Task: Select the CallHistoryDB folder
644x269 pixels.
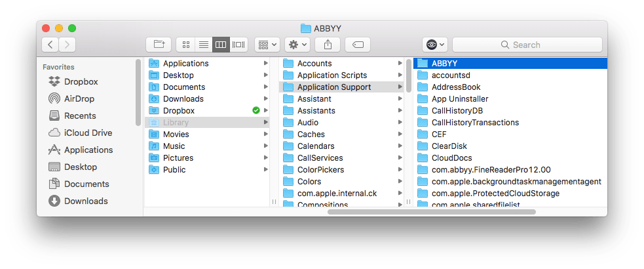Action: pos(510,111)
